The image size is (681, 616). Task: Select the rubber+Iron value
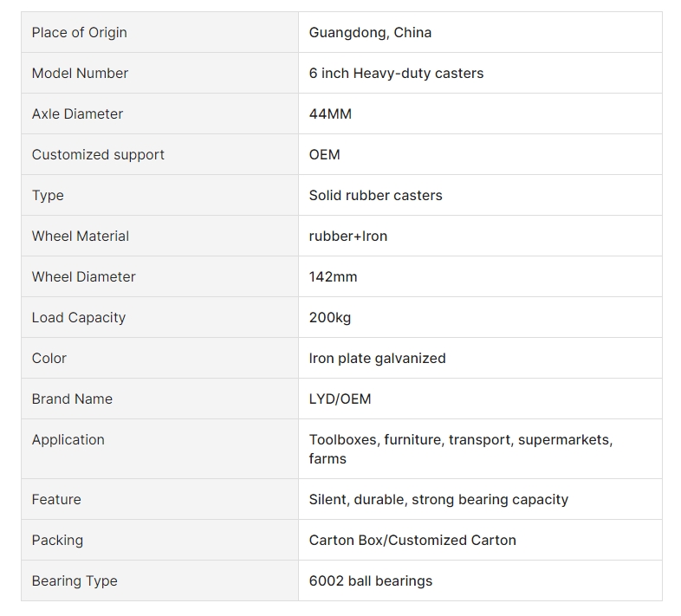[348, 236]
